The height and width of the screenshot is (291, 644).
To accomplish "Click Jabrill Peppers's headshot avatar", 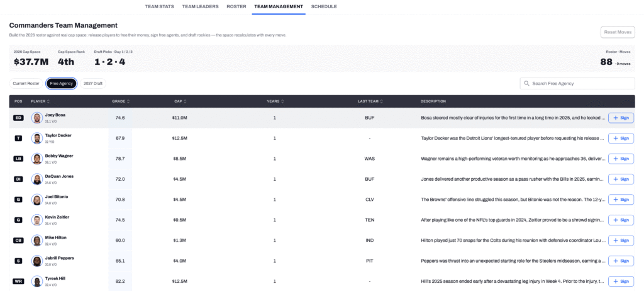I will click(37, 261).
